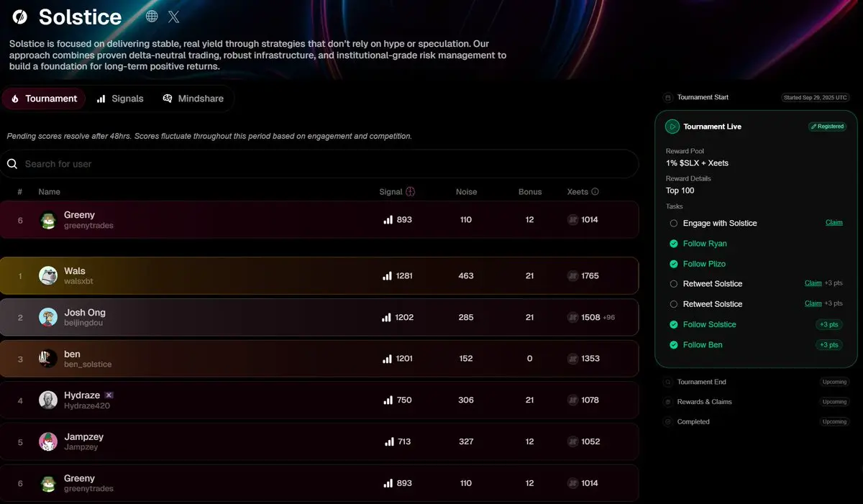Click the Solstice logo icon
Screen dimensions: 863x504
(21, 17)
